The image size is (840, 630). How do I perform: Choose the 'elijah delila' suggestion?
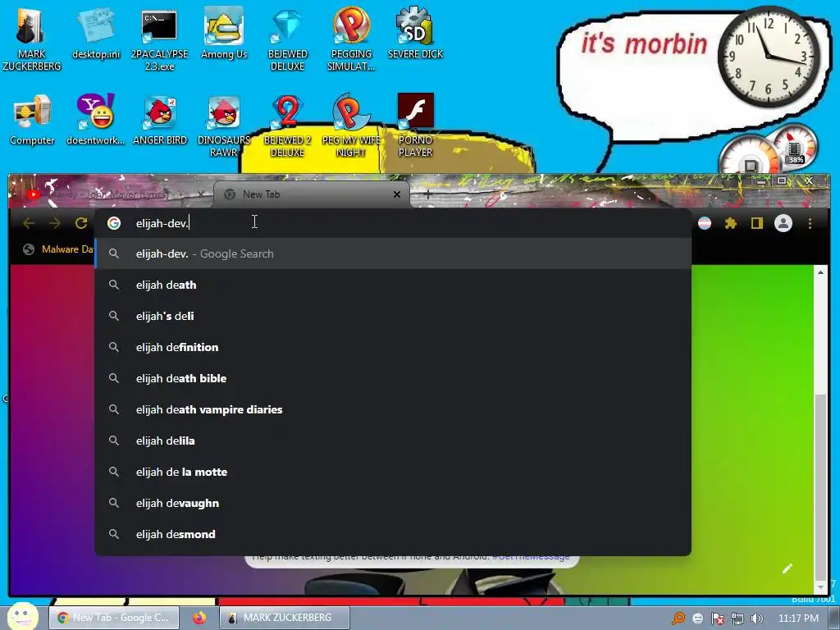click(393, 441)
